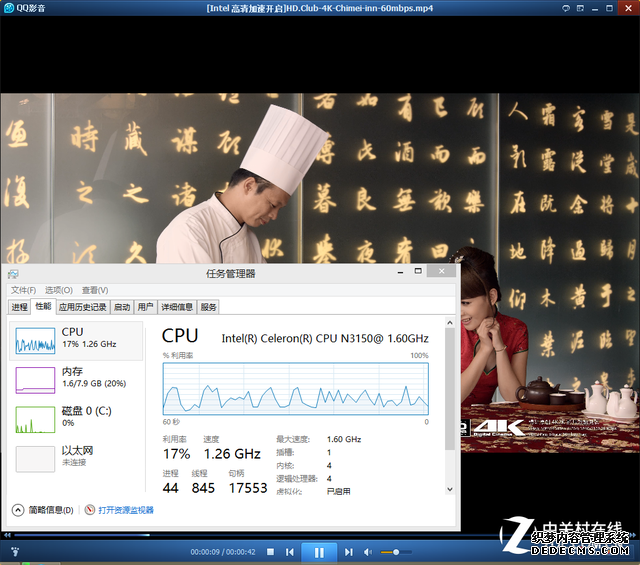Image resolution: width=640 pixels, height=565 pixels.
Task: Switch to the 应用历史记录 tab
Action: [82, 307]
